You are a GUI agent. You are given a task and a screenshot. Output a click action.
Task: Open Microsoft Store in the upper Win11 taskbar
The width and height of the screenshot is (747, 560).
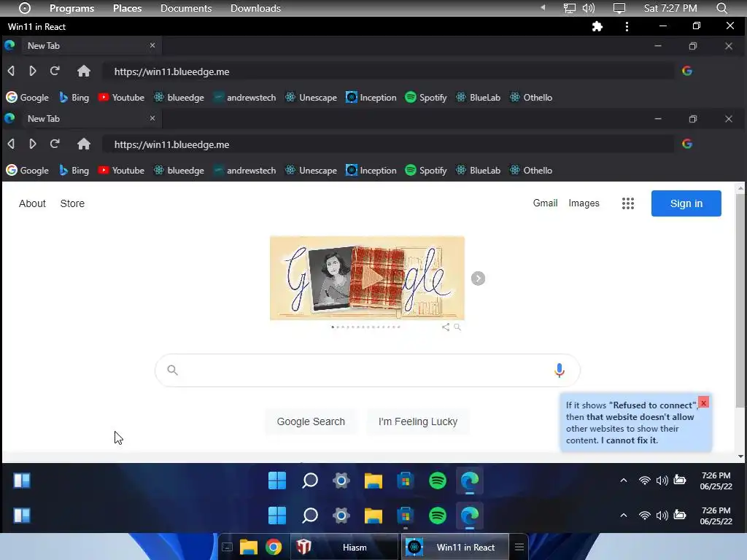pos(406,481)
